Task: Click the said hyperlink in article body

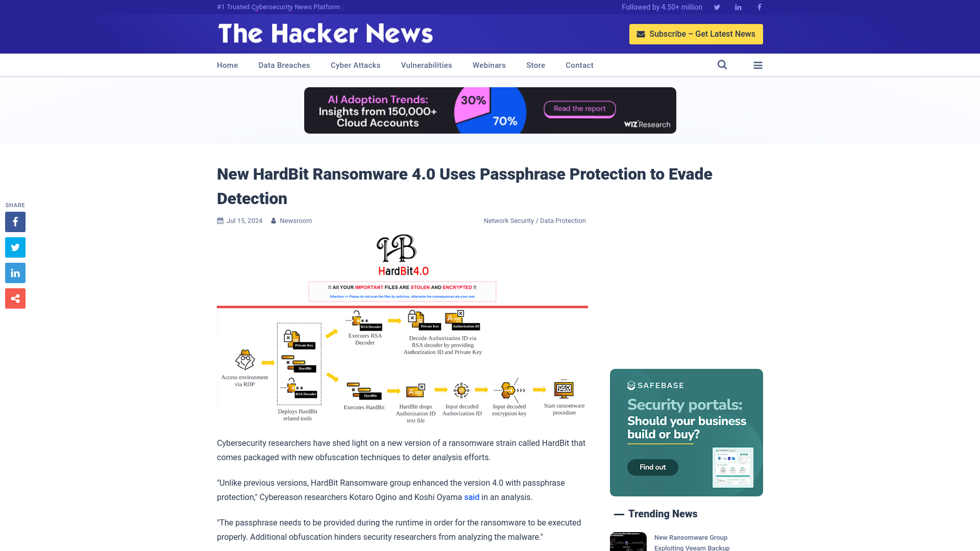Action: (x=472, y=496)
